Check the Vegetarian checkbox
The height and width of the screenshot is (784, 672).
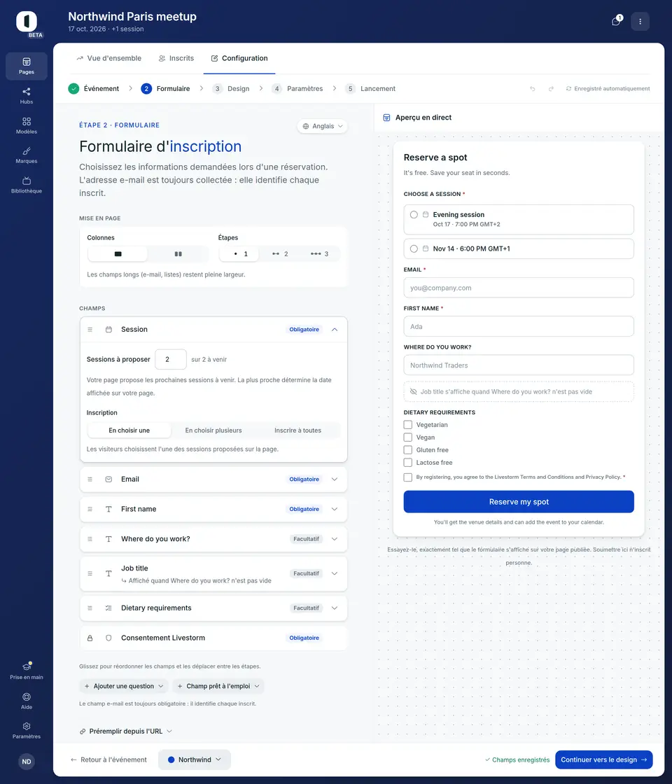408,424
